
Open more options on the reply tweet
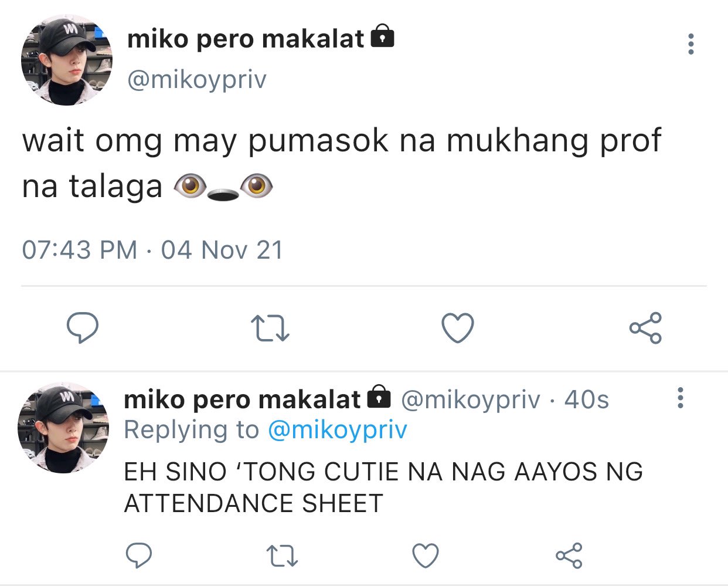(681, 398)
